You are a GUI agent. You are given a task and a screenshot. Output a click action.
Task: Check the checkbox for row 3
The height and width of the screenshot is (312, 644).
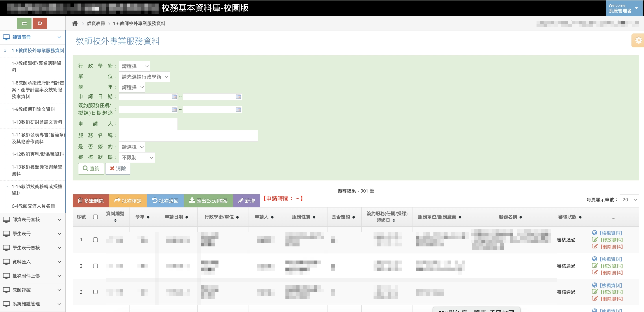tap(95, 292)
